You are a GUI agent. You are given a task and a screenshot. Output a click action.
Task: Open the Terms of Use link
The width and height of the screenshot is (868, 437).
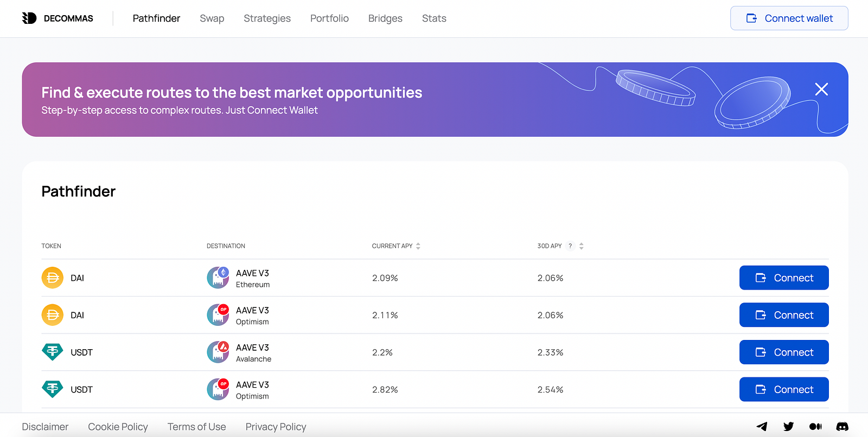(x=196, y=427)
